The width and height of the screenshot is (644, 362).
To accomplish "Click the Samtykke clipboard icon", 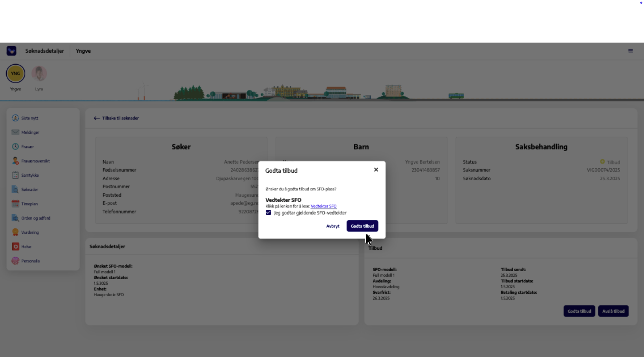I will [x=15, y=175].
